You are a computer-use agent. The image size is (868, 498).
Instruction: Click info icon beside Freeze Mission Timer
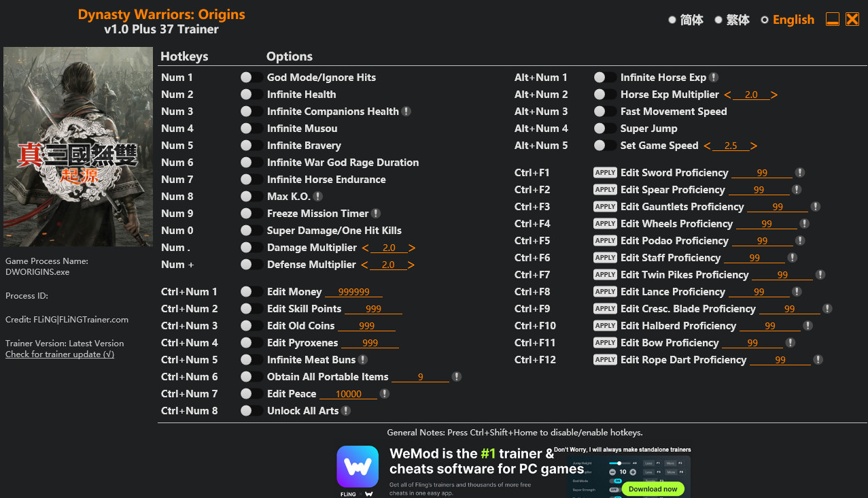coord(376,214)
